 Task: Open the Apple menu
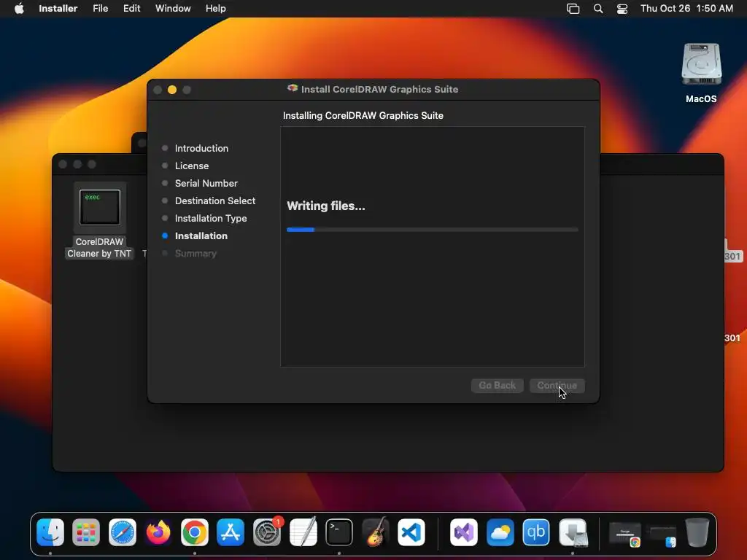click(x=19, y=9)
